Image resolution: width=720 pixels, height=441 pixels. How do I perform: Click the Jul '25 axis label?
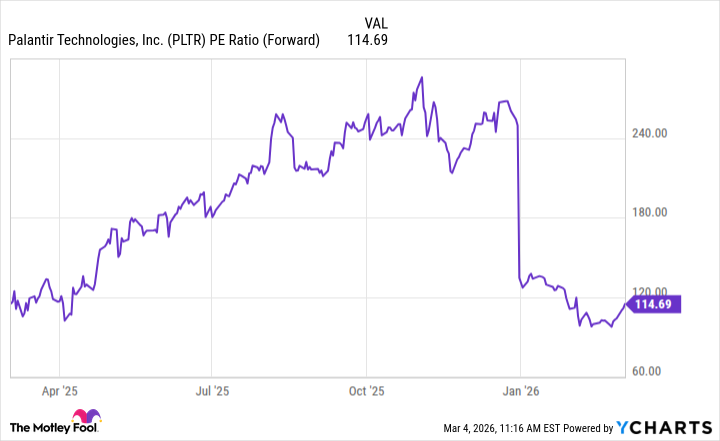pos(212,390)
